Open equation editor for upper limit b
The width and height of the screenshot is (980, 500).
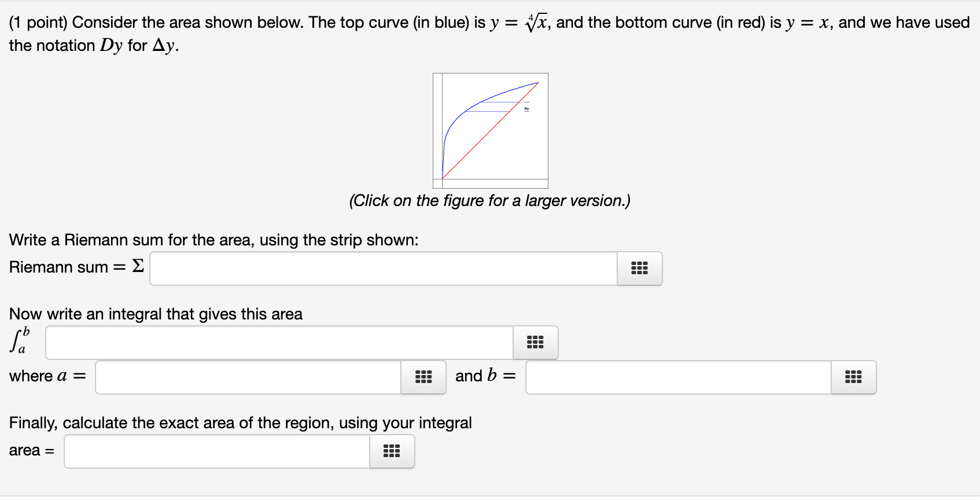[x=853, y=377]
